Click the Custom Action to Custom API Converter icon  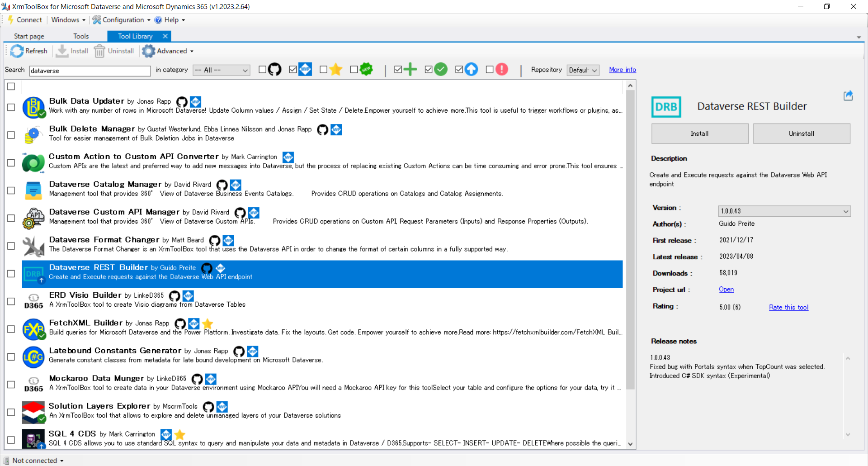(33, 163)
